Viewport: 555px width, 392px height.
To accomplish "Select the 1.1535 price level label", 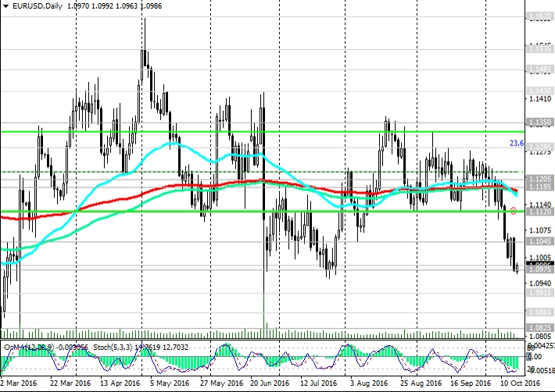I will [539, 48].
